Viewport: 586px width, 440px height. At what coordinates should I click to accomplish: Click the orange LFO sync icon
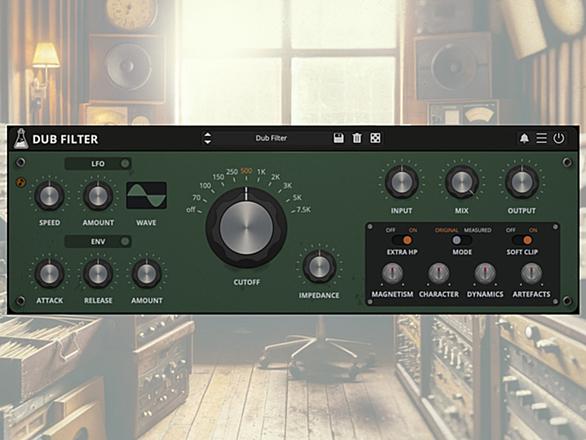click(x=21, y=182)
